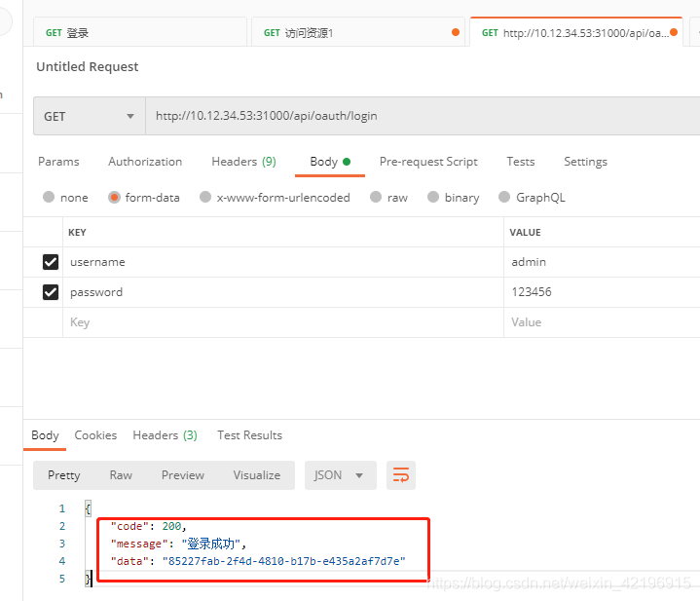The height and width of the screenshot is (601, 700).
Task: Open the Authorization tab
Action: pyautogui.click(x=145, y=162)
